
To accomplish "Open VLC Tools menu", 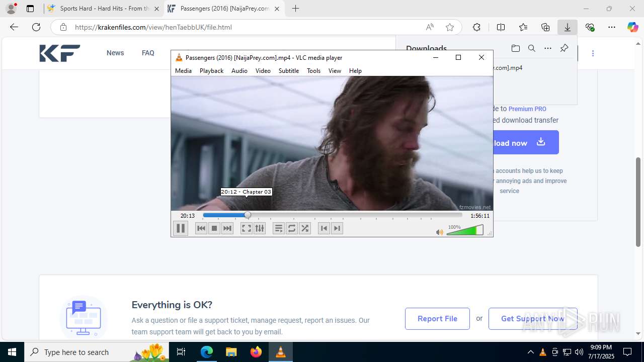I will pyautogui.click(x=313, y=71).
